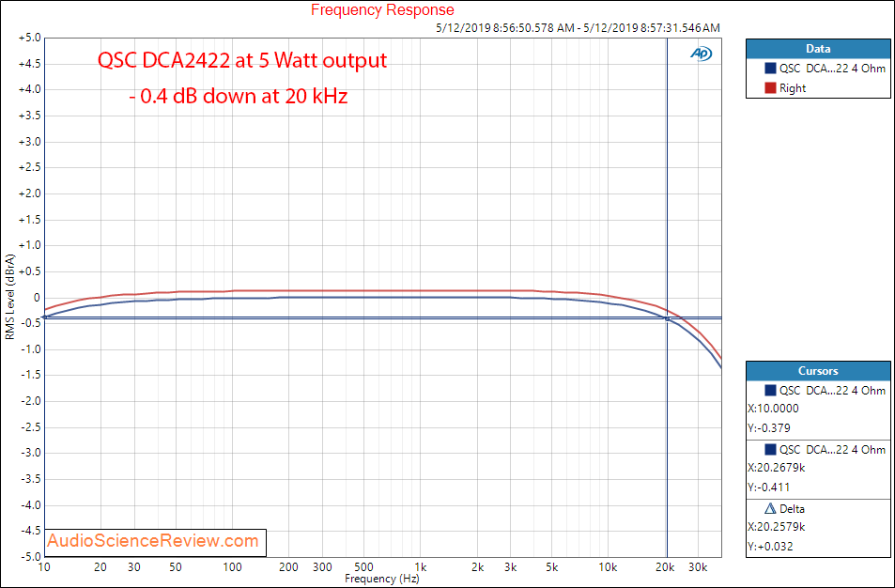Click the measurement timestamp above the graph
Viewport: 895px width, 588px height.
tap(578, 27)
